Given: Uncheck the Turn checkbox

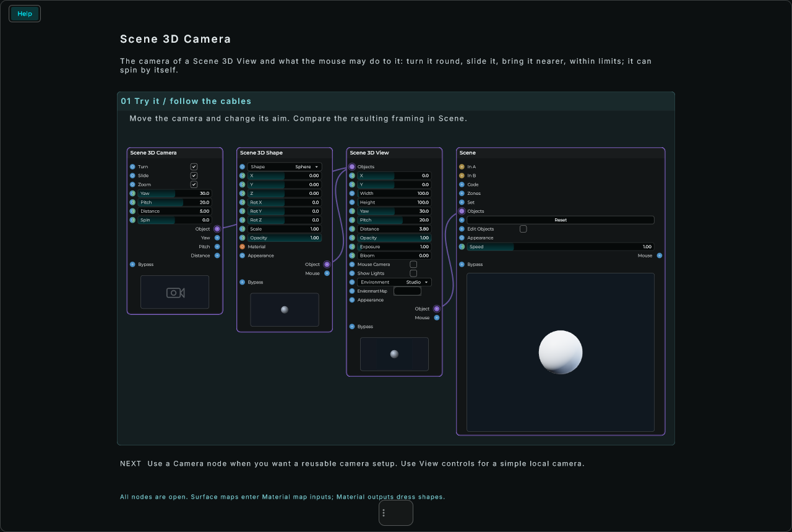Looking at the screenshot, I should click(194, 166).
